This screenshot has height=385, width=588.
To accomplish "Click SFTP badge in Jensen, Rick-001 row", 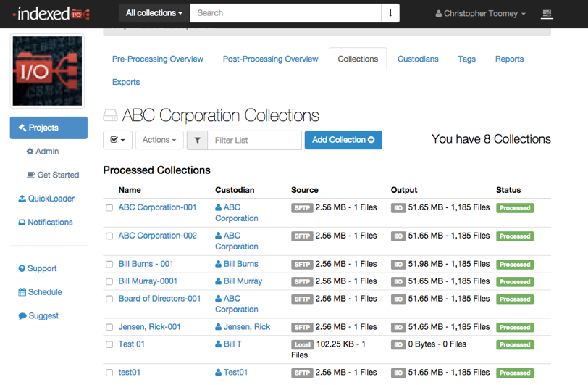I will click(302, 328).
